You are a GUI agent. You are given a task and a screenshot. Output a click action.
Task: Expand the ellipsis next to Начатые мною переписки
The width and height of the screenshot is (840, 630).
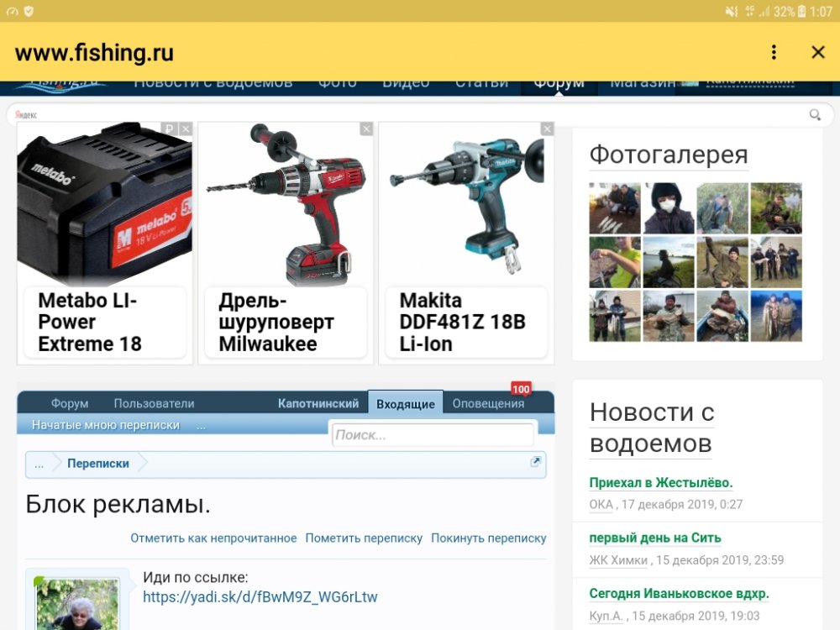click(x=201, y=426)
